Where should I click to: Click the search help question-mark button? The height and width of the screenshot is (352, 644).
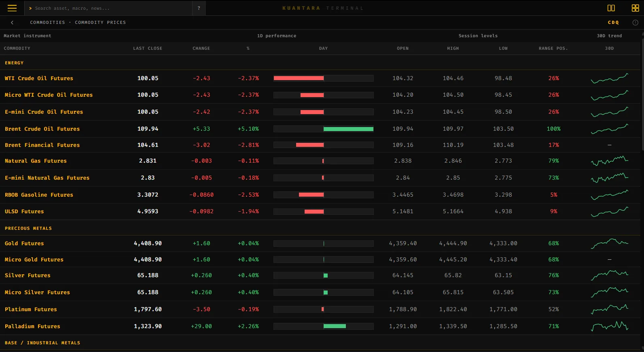[199, 8]
